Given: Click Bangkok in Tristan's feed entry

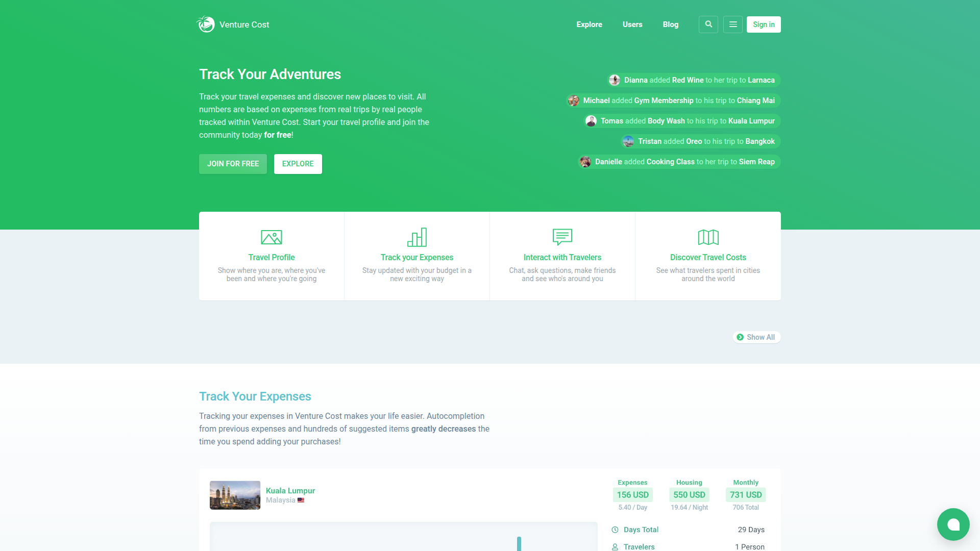Looking at the screenshot, I should coord(760,141).
